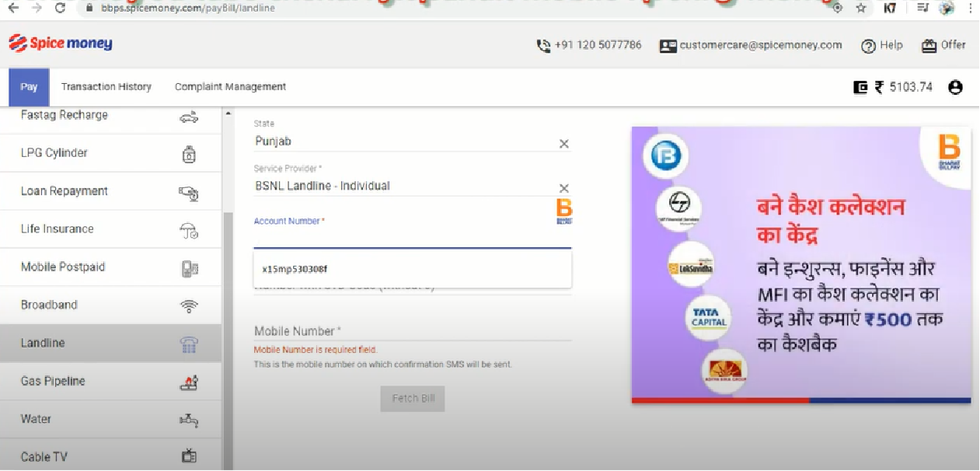Open Help question mark icon

868,46
